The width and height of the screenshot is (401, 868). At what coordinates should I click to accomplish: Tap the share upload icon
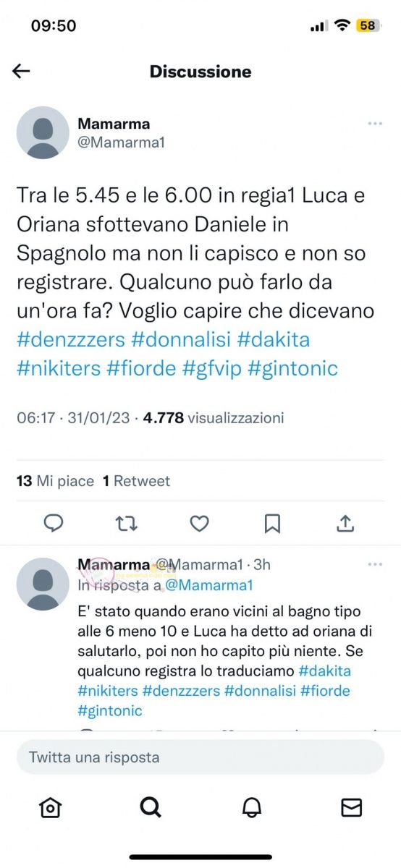[345, 524]
